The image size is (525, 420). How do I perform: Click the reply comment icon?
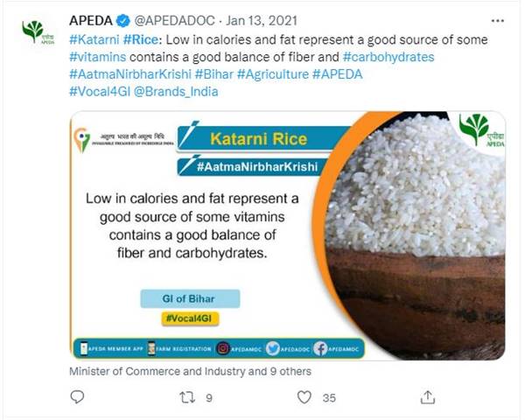tap(77, 397)
